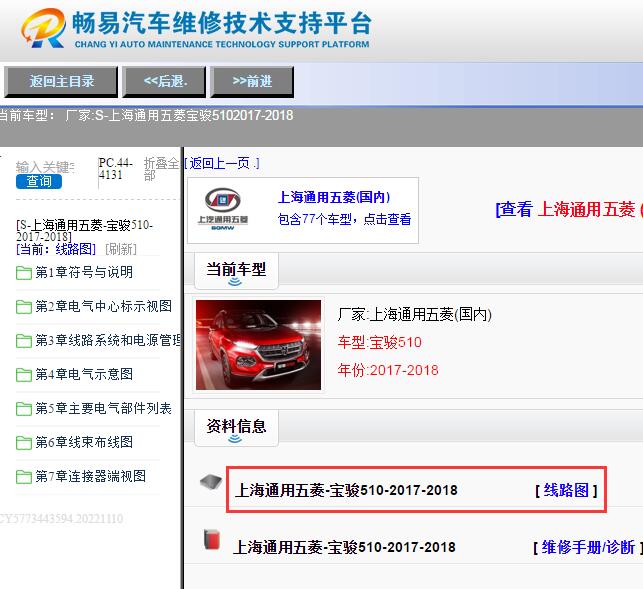Click 查看 上海通用五菱 link on right
This screenshot has width=643, height=589.
(569, 209)
